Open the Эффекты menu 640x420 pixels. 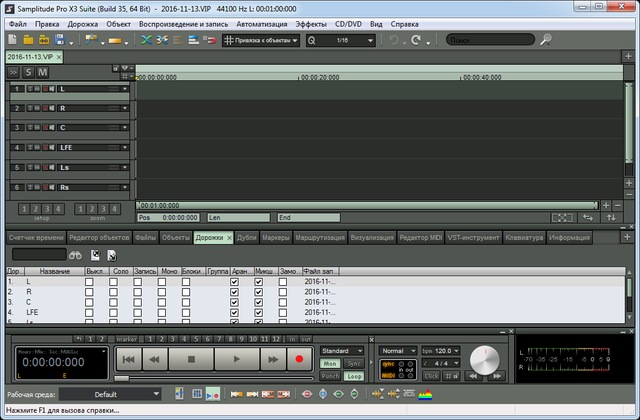(310, 21)
